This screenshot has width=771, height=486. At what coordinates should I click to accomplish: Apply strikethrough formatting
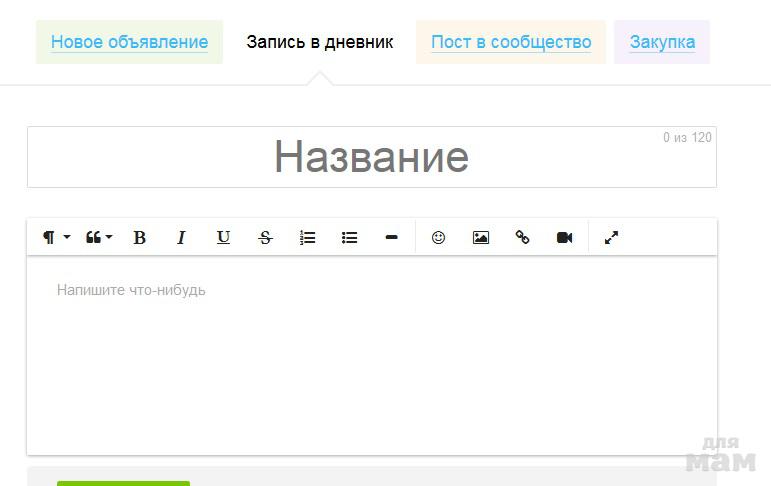pos(265,238)
